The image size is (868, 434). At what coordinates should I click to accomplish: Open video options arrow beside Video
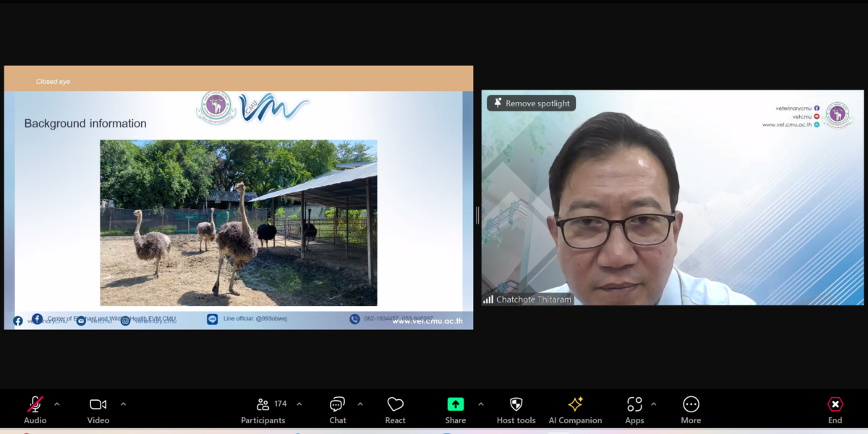click(x=123, y=404)
